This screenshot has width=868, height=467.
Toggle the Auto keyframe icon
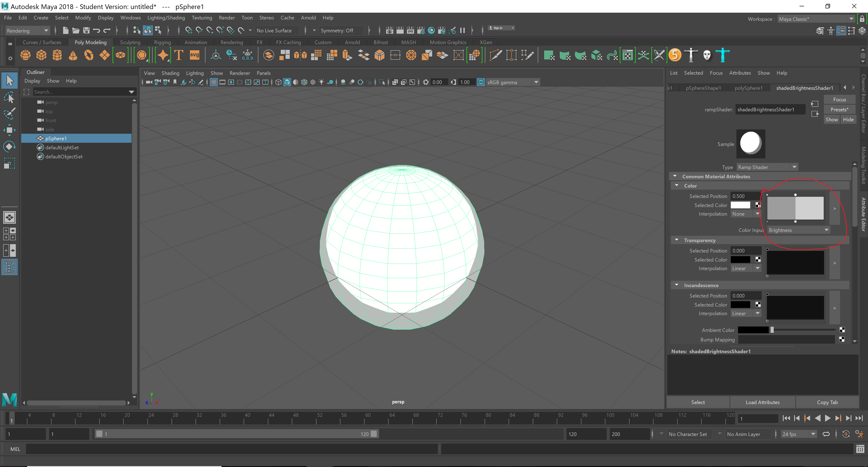[846, 434]
